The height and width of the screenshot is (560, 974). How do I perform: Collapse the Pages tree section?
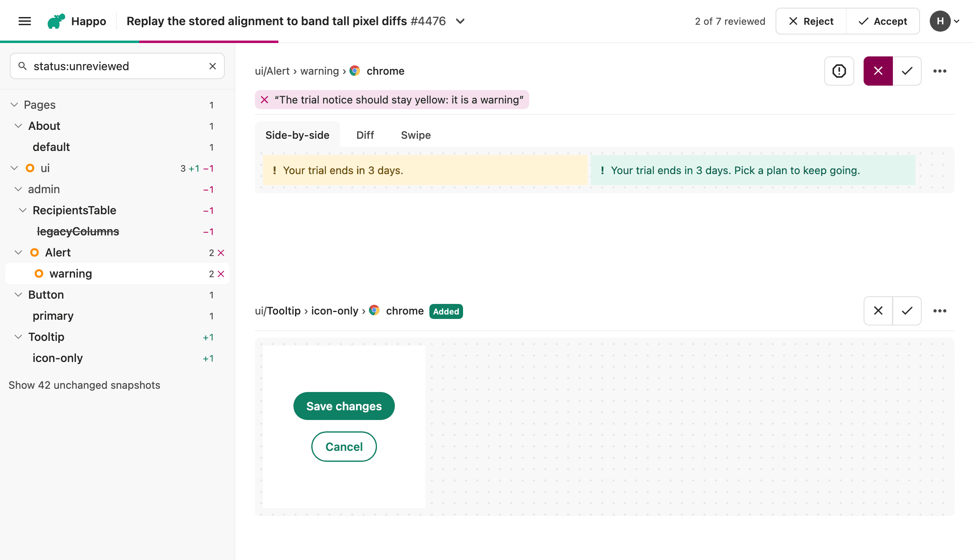pyautogui.click(x=14, y=105)
